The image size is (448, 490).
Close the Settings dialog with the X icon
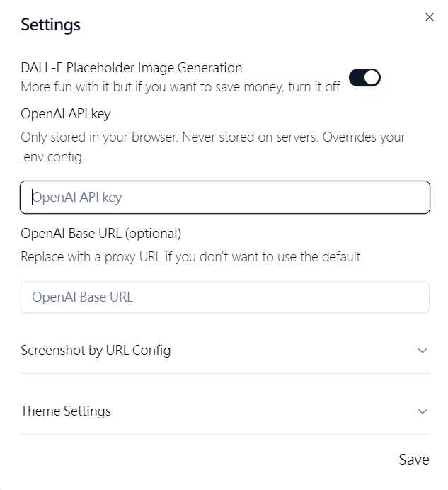coord(429,18)
